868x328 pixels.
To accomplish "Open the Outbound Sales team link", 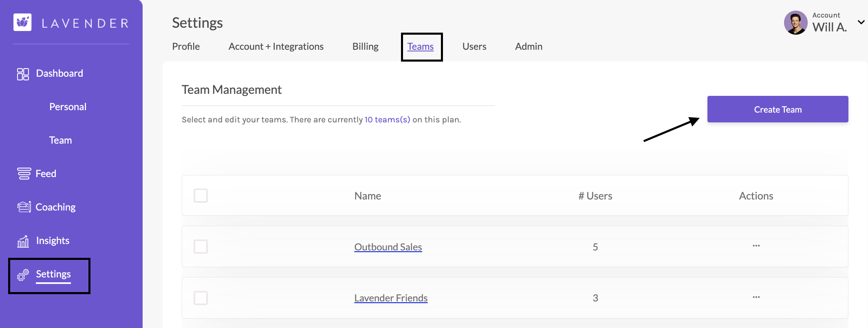I will [388, 247].
